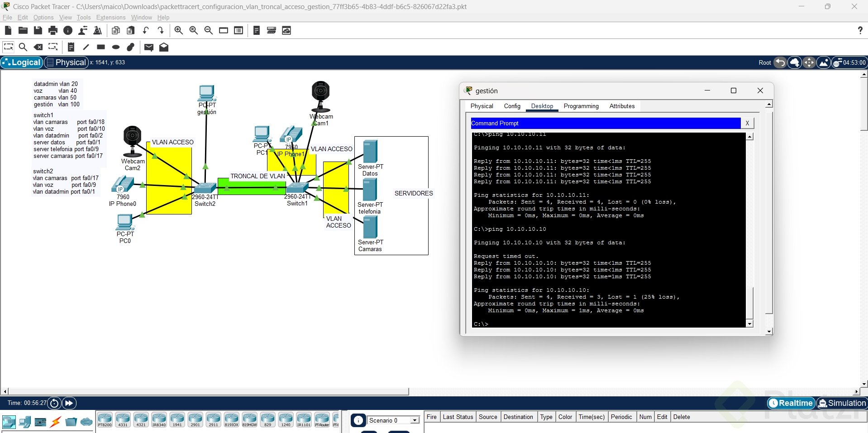Image resolution: width=868 pixels, height=433 pixels.
Task: Click the Command Prompt terminal input area
Action: pyautogui.click(x=609, y=229)
